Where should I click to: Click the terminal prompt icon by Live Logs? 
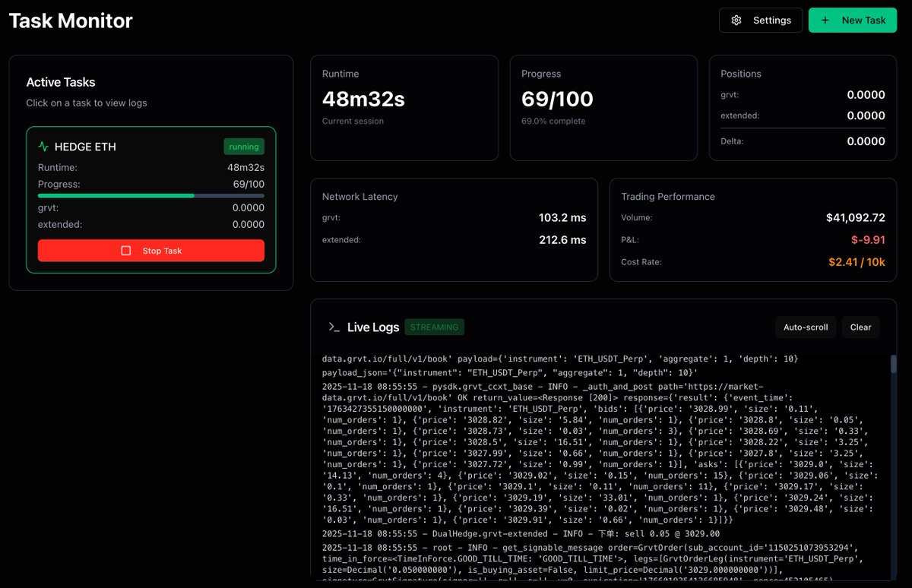point(334,327)
